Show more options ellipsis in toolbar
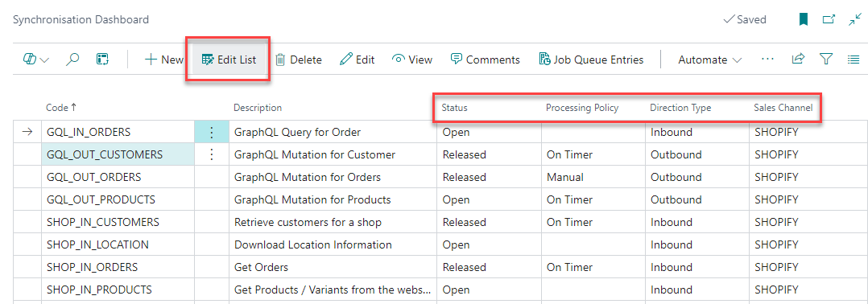The image size is (868, 304). click(767, 60)
